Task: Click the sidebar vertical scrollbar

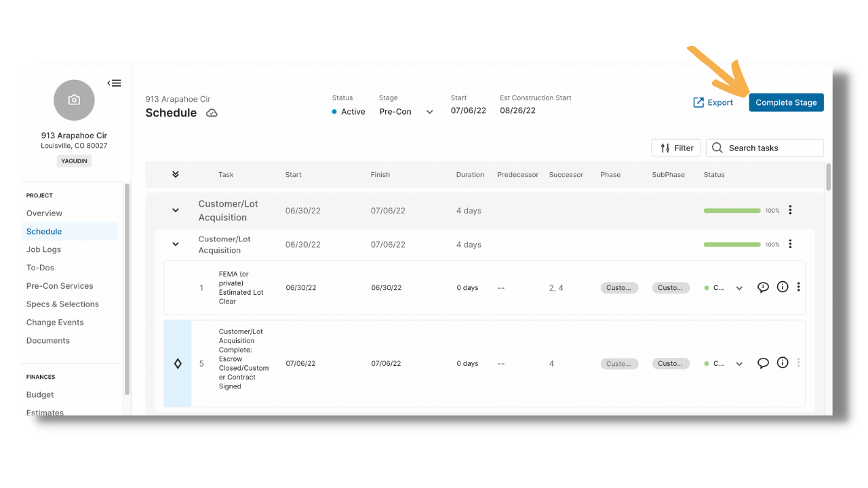Action: pos(127,288)
